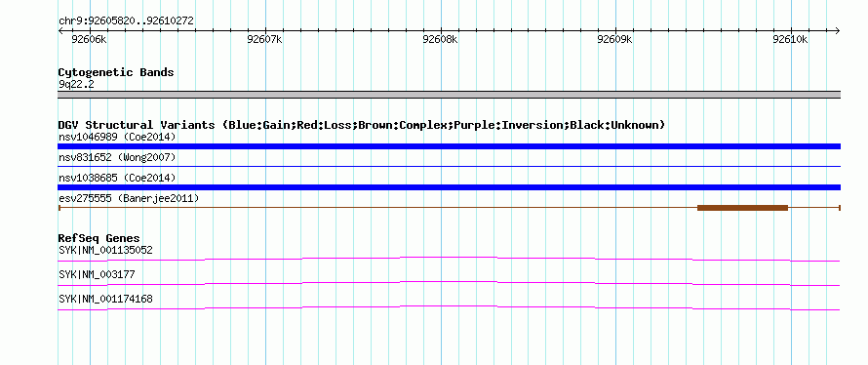Click the chr9:92605820..92610272 coordinate label
The width and height of the screenshot is (868, 365).
tap(126, 21)
